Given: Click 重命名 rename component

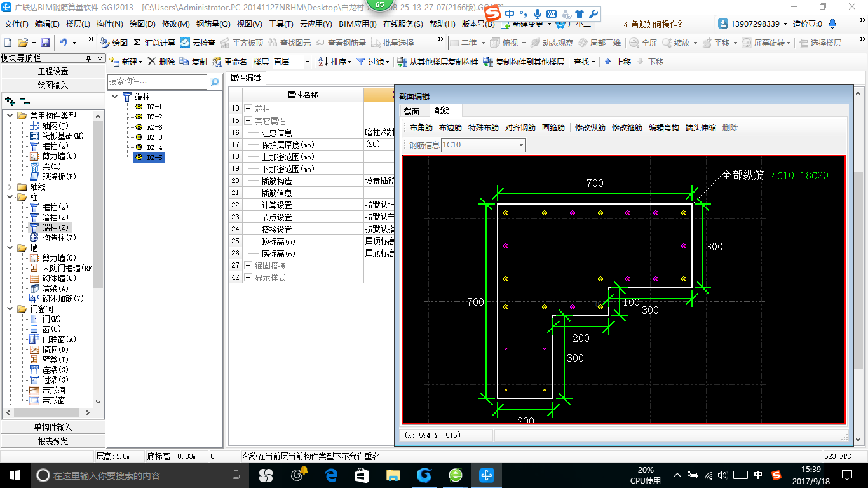Looking at the screenshot, I should [x=229, y=62].
